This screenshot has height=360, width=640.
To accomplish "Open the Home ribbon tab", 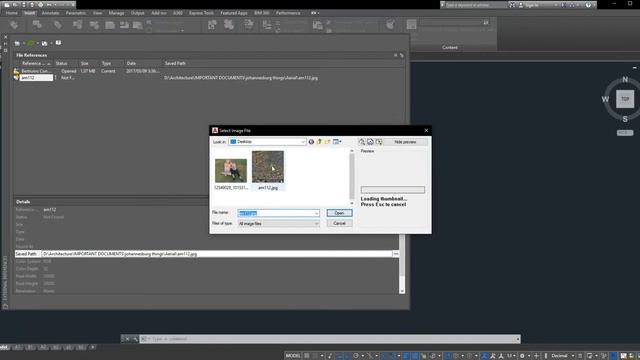I will point(11,13).
